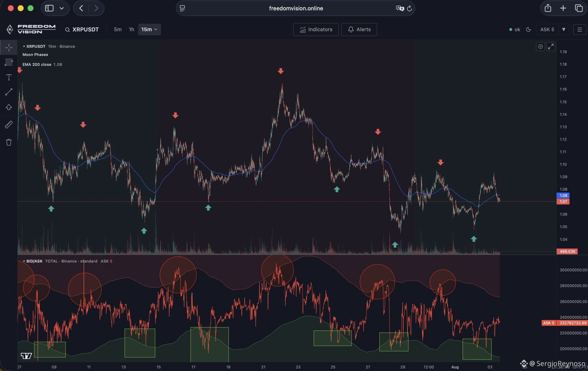Expand the ASK 5 dropdown arrow
This screenshot has width=588, height=371.
564,29
